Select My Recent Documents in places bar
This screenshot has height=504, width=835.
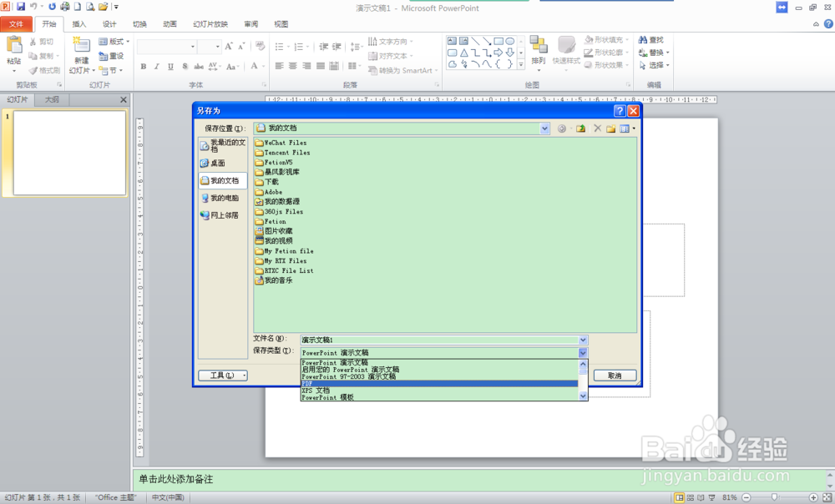(223, 145)
